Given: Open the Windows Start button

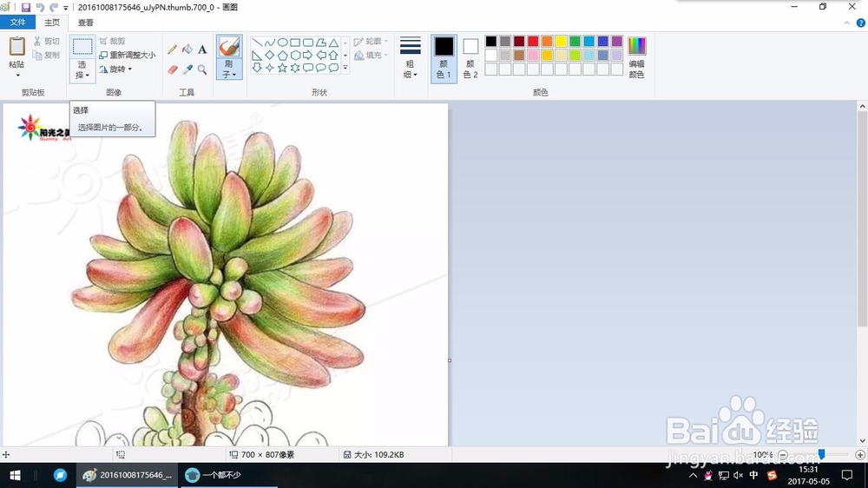Looking at the screenshot, I should pos(15,475).
